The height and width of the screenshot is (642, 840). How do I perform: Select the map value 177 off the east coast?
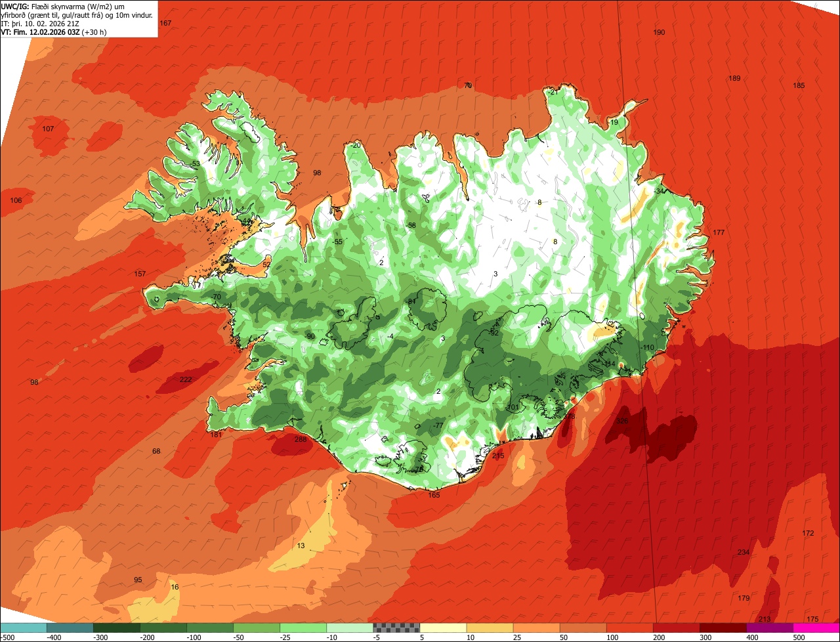[719, 232]
